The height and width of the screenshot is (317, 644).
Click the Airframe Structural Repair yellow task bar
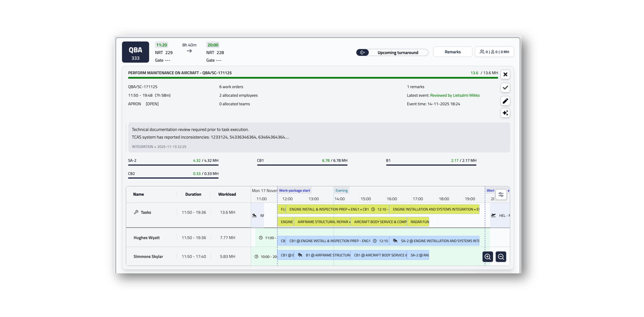pyautogui.click(x=322, y=222)
